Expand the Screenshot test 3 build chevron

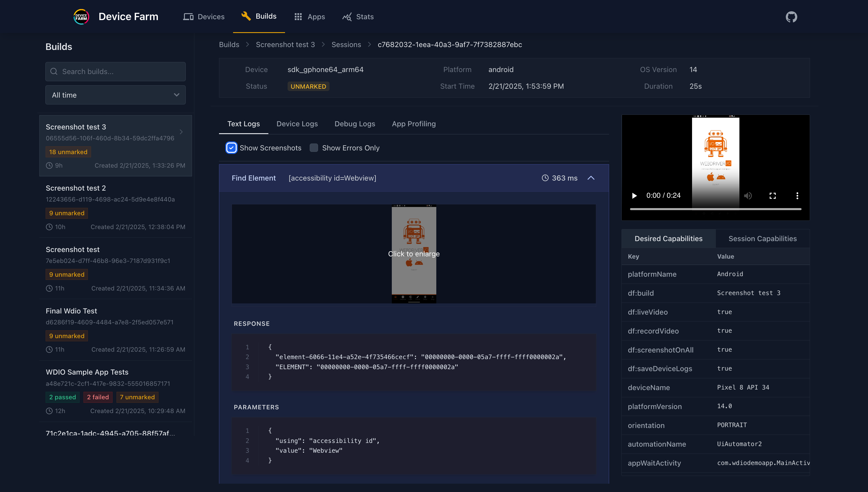click(x=181, y=132)
